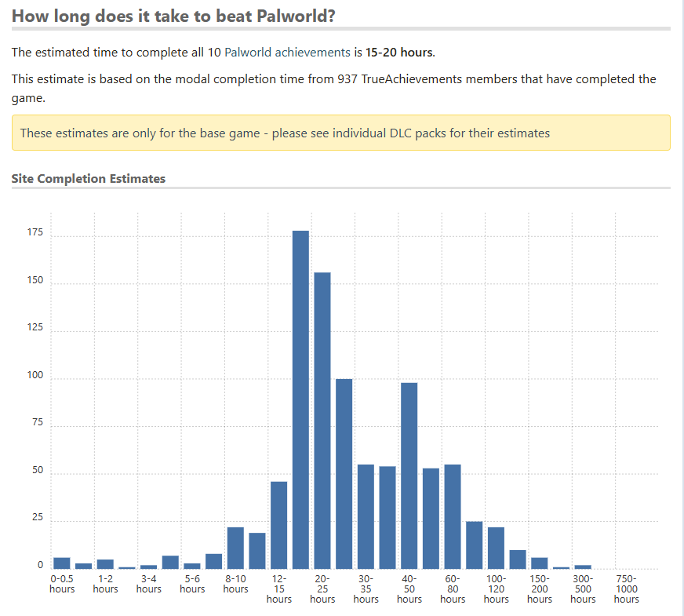Viewport: 684px width, 616px height.
Task: Click the 100-120 hours bar
Action: coord(496,548)
